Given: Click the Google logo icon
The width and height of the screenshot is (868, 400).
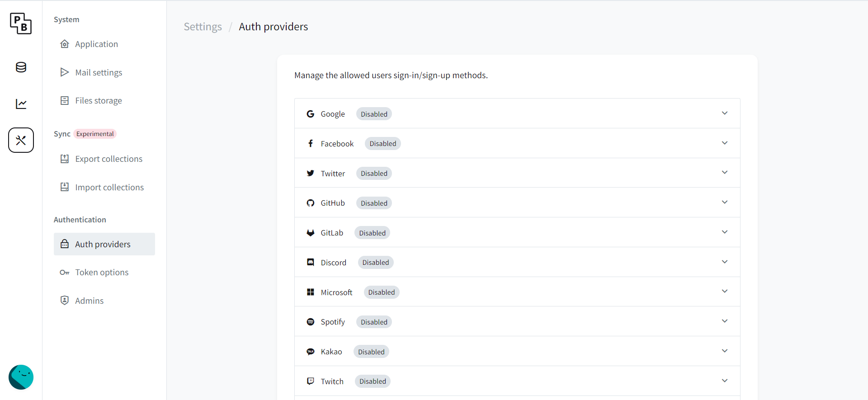Looking at the screenshot, I should pos(310,114).
